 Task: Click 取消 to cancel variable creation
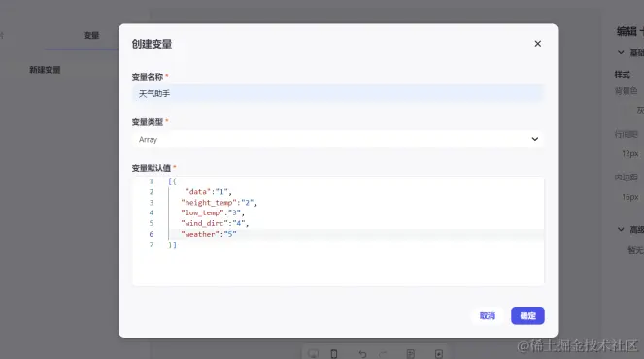tap(488, 315)
